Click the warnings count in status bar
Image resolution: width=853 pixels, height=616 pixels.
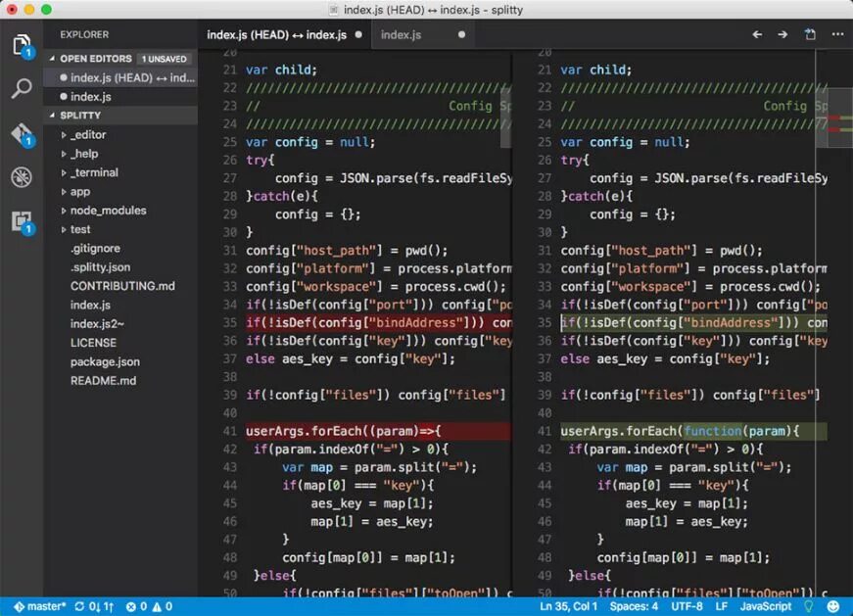(x=163, y=606)
